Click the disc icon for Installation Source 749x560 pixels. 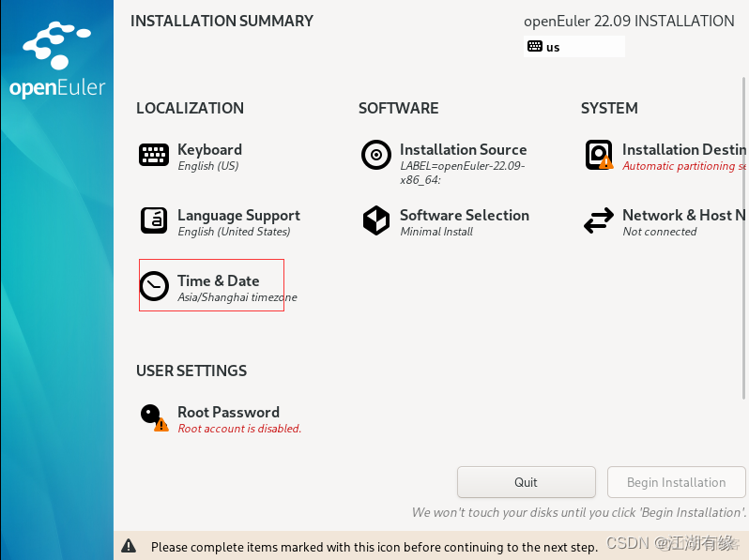pyautogui.click(x=376, y=156)
